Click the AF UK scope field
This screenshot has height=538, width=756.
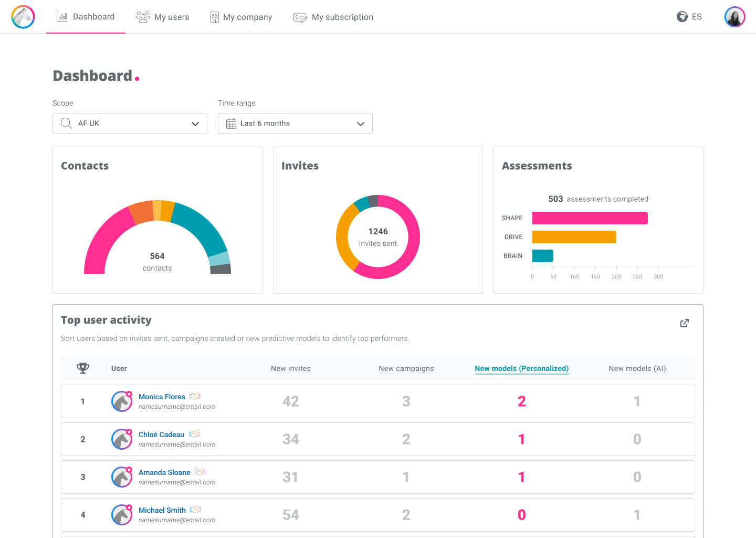[130, 123]
